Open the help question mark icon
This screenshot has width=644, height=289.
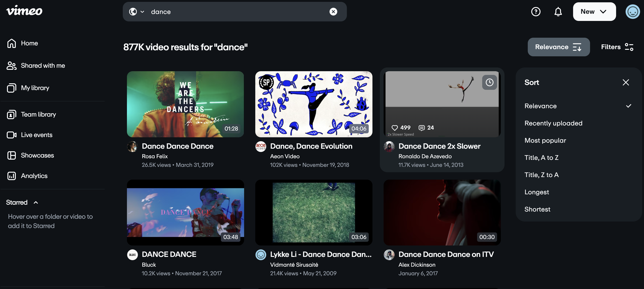tap(535, 11)
